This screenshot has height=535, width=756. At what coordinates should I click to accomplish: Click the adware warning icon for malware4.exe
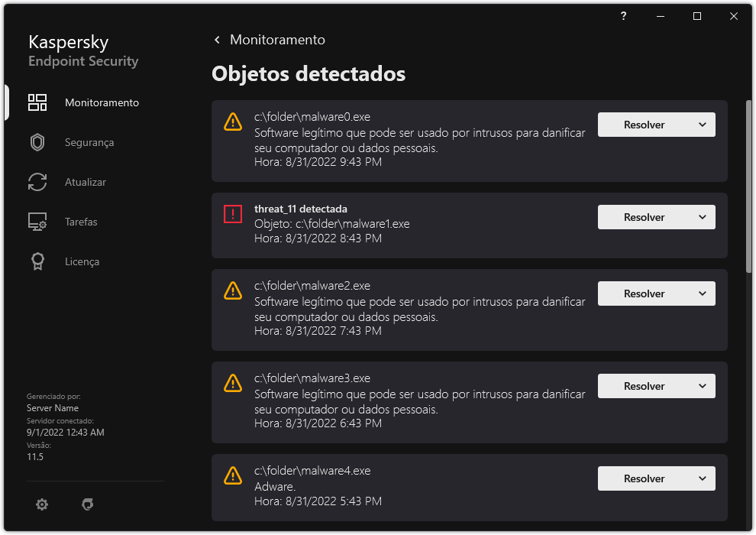click(x=232, y=475)
